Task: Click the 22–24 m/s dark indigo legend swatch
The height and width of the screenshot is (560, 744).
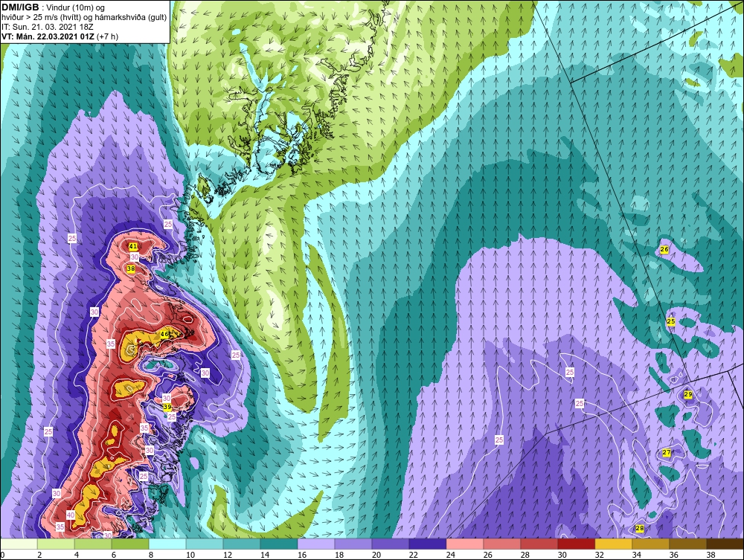Action: click(428, 544)
